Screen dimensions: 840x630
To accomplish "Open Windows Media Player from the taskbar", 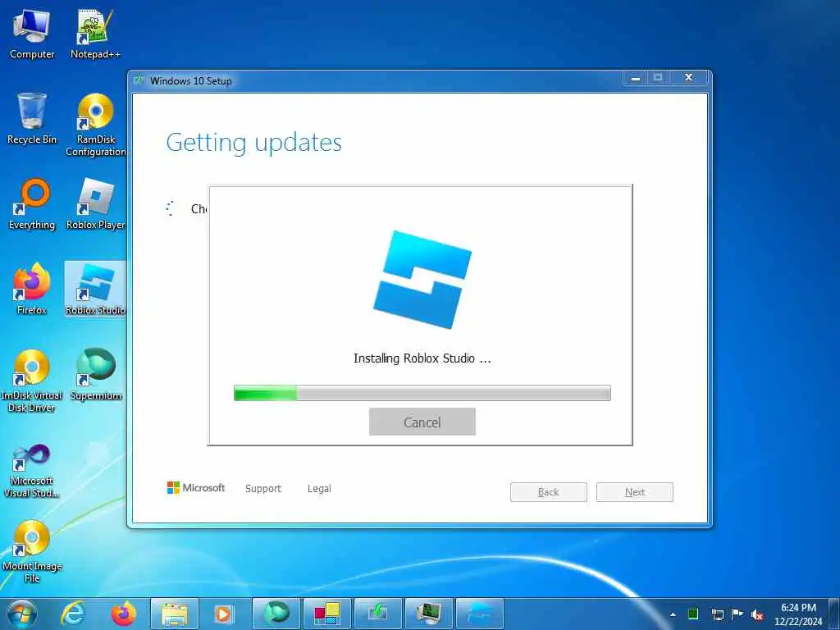I will pos(223,614).
